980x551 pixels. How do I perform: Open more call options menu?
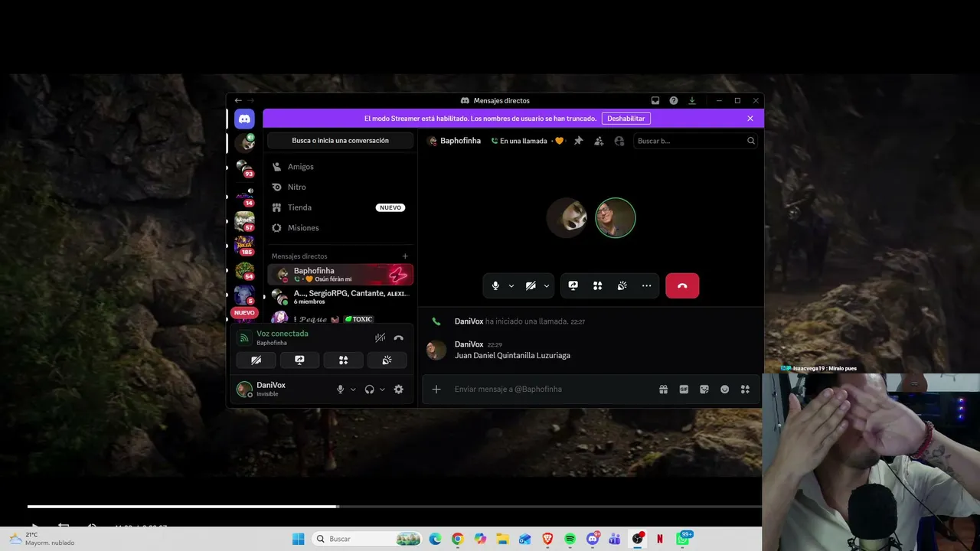[x=647, y=285]
